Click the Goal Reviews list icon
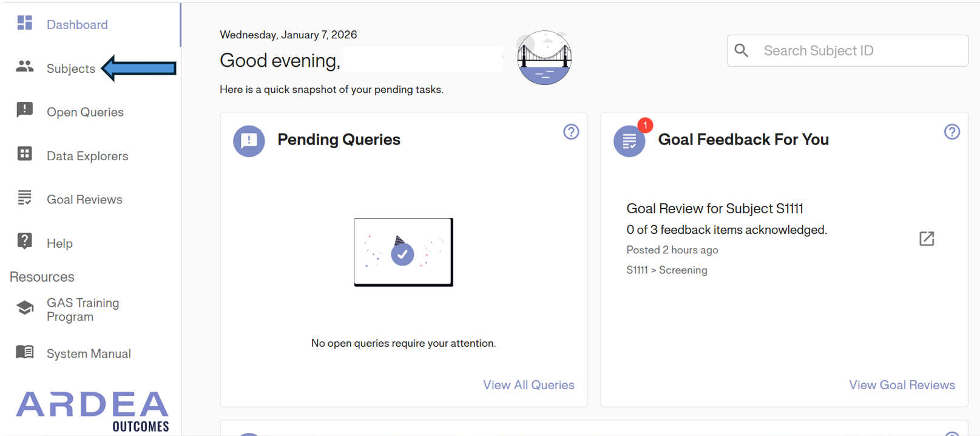 click(x=24, y=198)
